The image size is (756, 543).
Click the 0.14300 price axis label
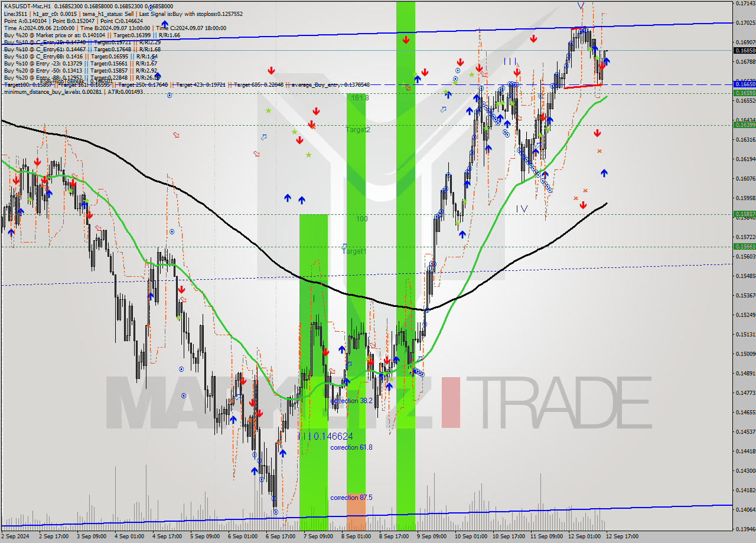[x=746, y=471]
